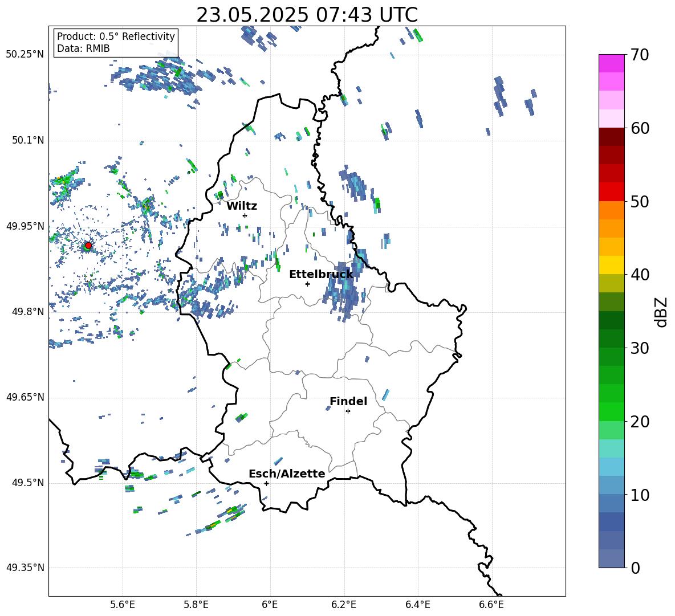Click the 60 tick label on the colorbar

point(640,128)
